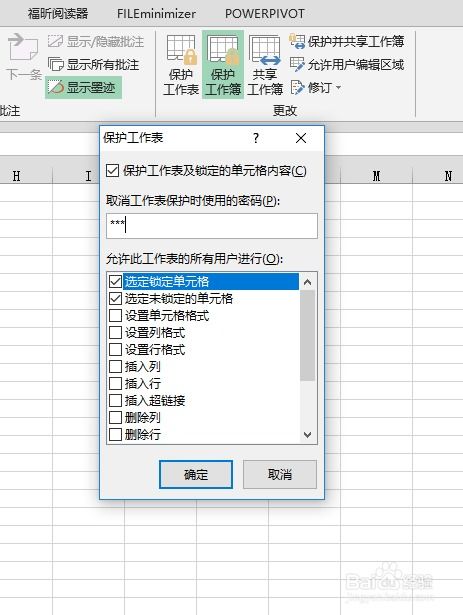Check 插入行 checkbox
463x615 pixels.
click(x=115, y=383)
